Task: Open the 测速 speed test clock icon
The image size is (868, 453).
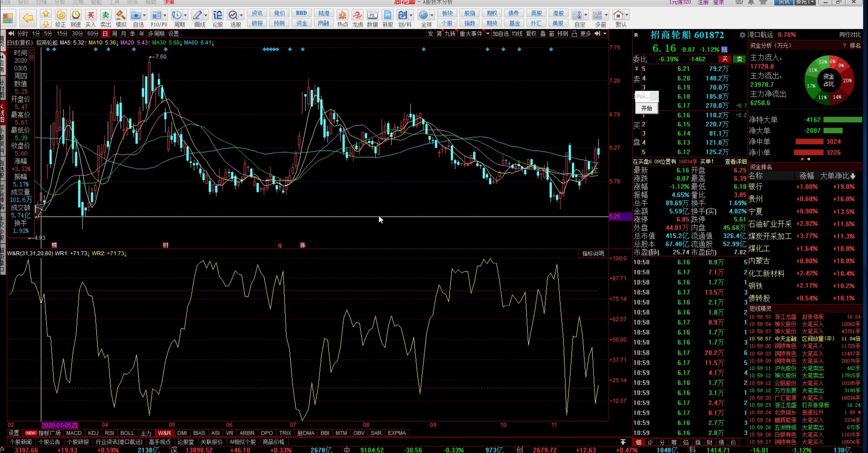Action: pos(75,19)
